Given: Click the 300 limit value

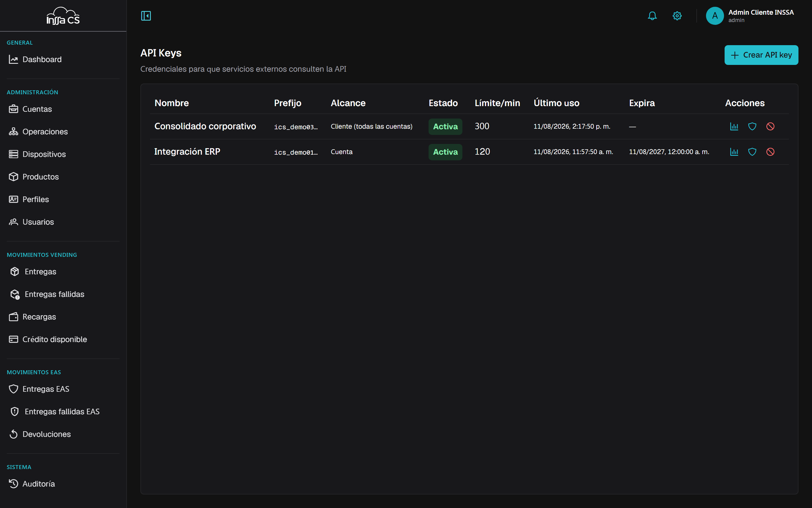Looking at the screenshot, I should (482, 126).
